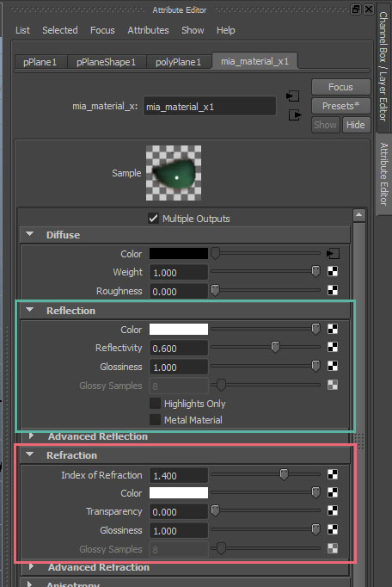Toggle the Multiple Outputs checkbox
Screen dimensions: 392x587
pos(153,219)
